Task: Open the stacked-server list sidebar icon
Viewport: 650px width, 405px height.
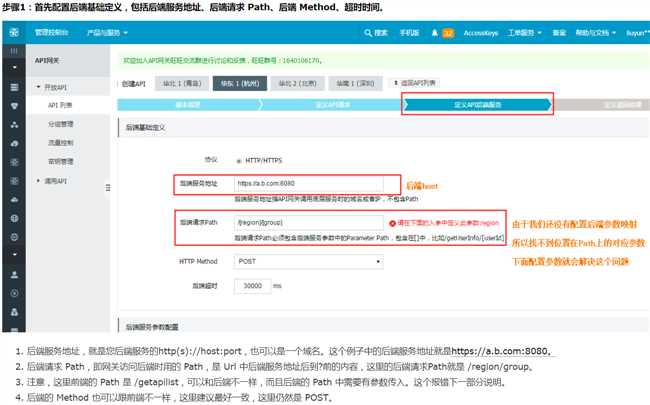Action: click(x=14, y=87)
